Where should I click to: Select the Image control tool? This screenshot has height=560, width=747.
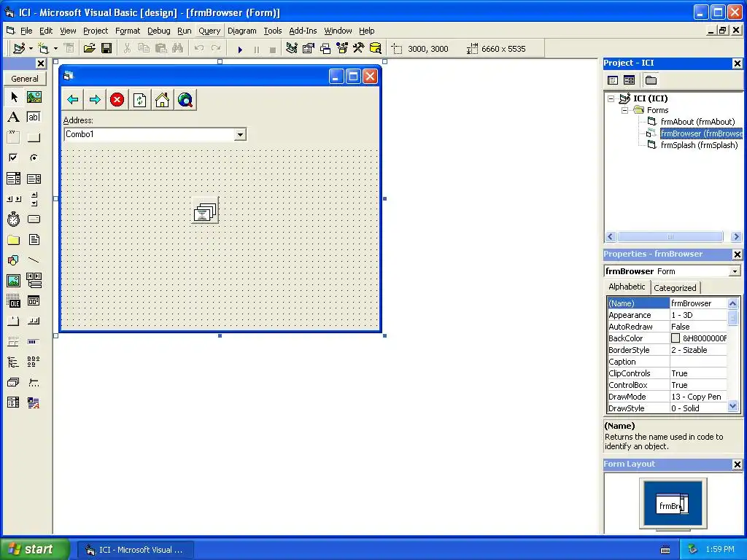tap(14, 281)
